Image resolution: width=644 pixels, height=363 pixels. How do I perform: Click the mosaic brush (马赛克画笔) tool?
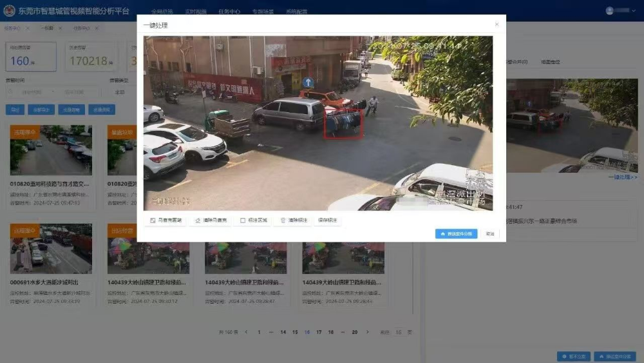166,221
